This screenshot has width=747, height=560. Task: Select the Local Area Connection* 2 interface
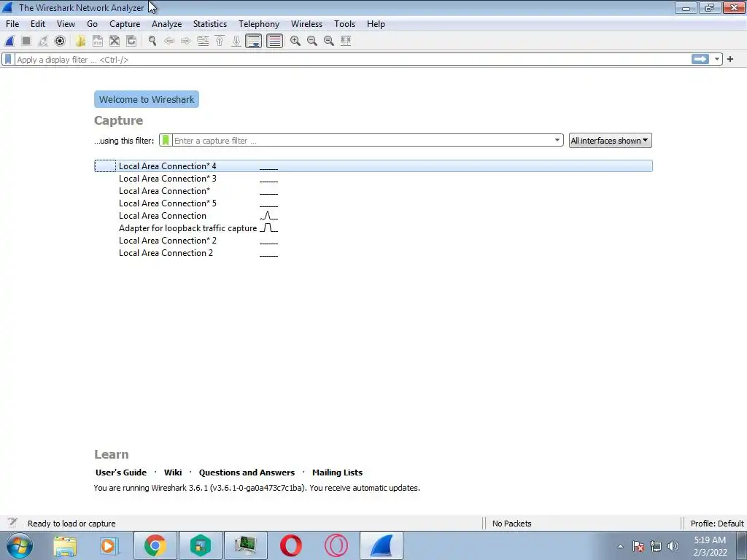373,241
